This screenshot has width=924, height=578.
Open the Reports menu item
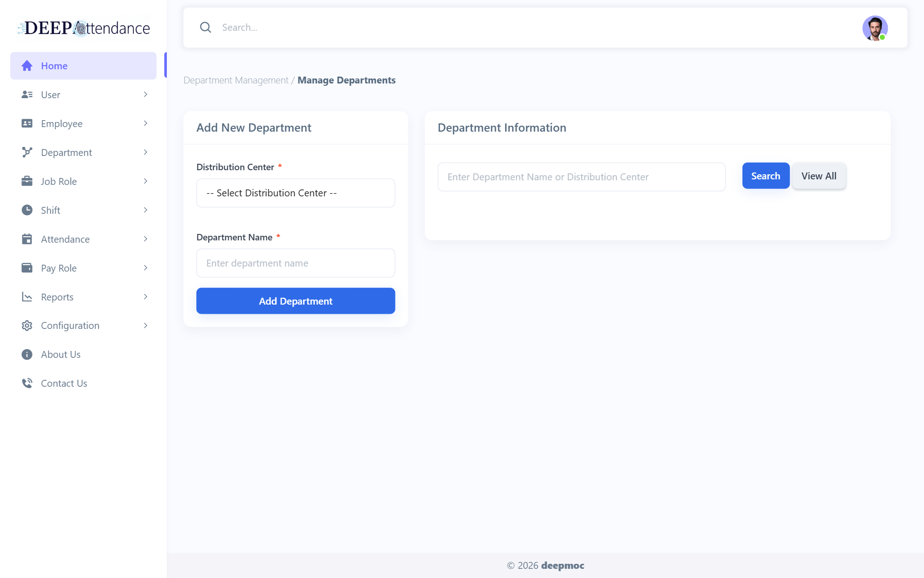tap(83, 297)
